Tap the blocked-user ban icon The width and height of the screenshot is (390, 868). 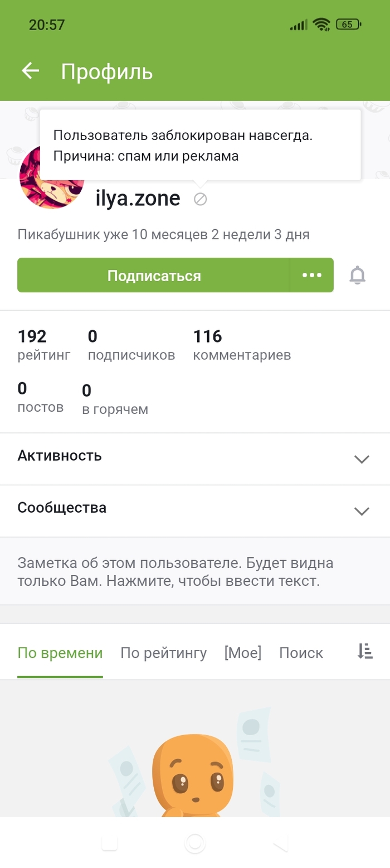pos(200,199)
